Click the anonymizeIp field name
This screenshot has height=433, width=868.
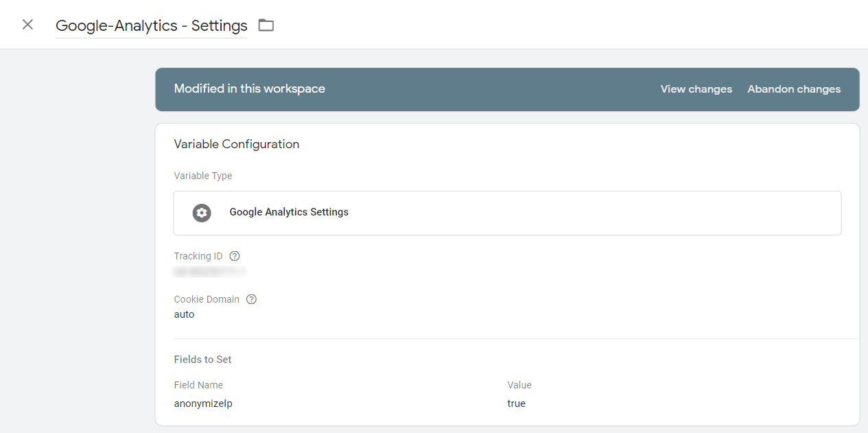pyautogui.click(x=203, y=403)
